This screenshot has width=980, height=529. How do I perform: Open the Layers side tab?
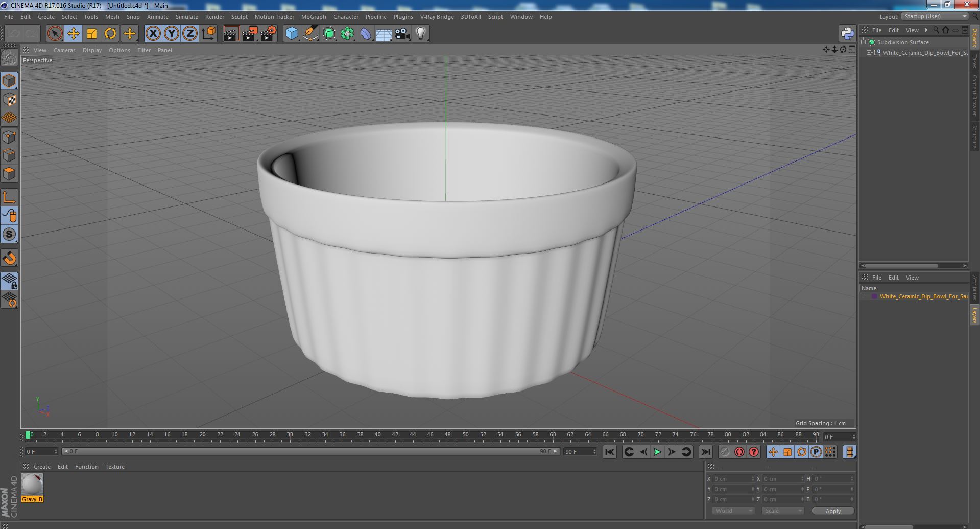[974, 315]
